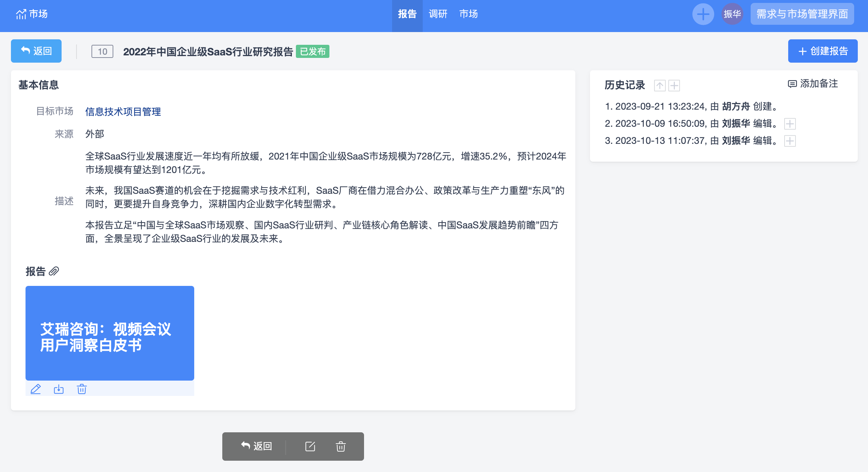
Task: Click the round plus quick-create icon
Action: [x=703, y=14]
